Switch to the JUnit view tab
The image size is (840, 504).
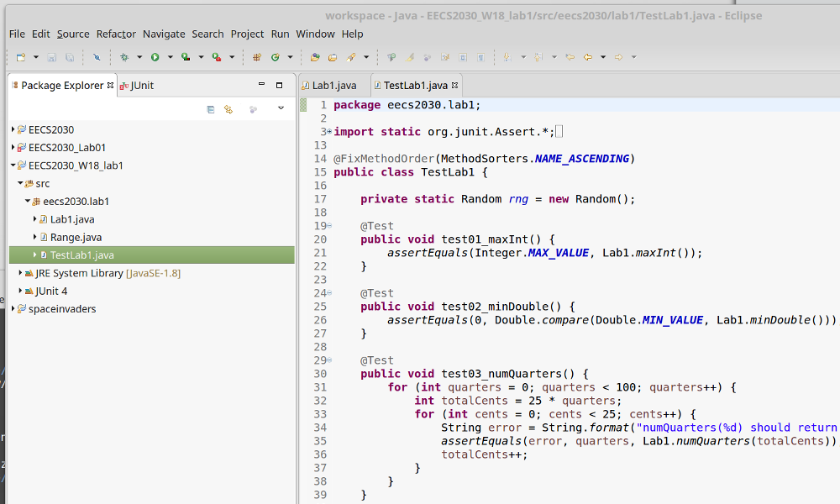click(x=140, y=86)
